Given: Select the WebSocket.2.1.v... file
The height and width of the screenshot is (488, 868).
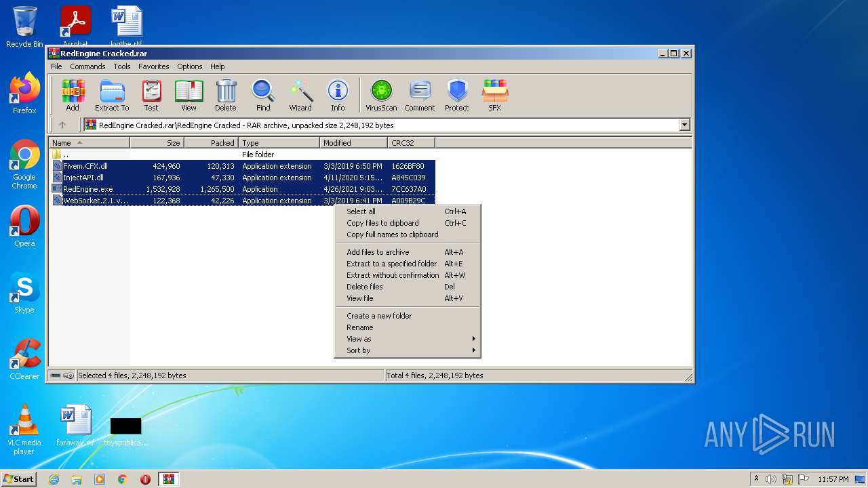Looking at the screenshot, I should point(243,201).
